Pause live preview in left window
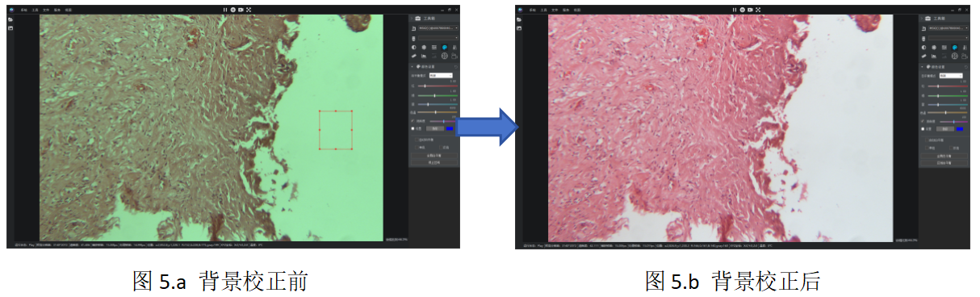The width and height of the screenshot is (980, 297). 225,10
